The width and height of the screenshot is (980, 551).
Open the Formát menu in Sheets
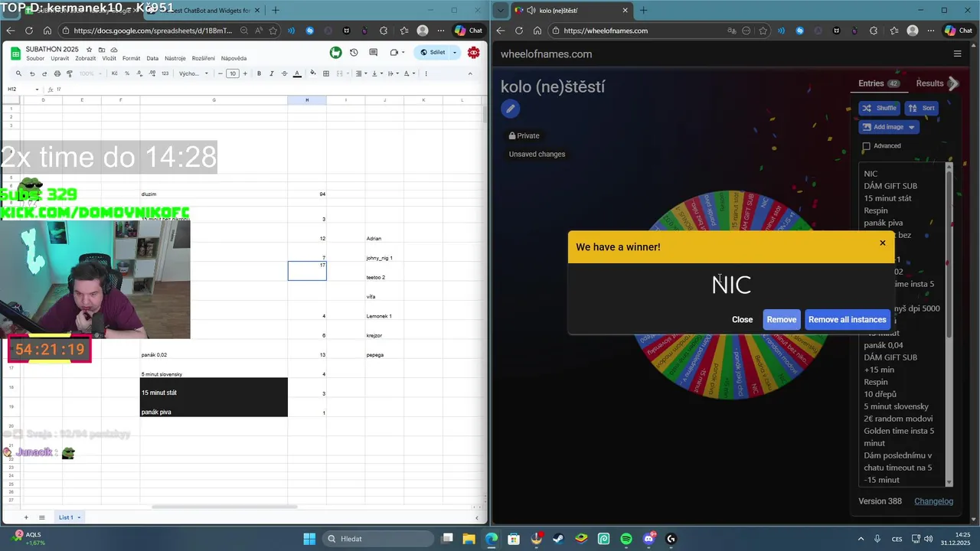click(x=131, y=58)
